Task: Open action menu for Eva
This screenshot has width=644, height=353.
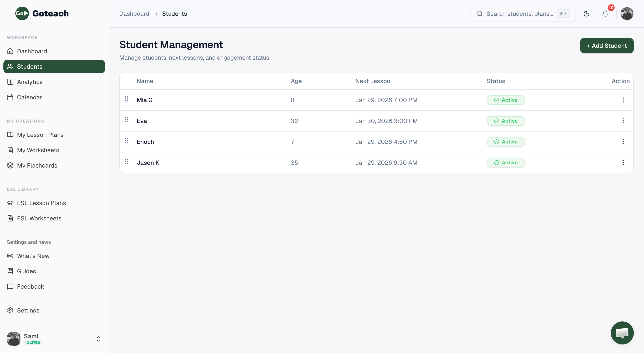Action: coord(623,121)
